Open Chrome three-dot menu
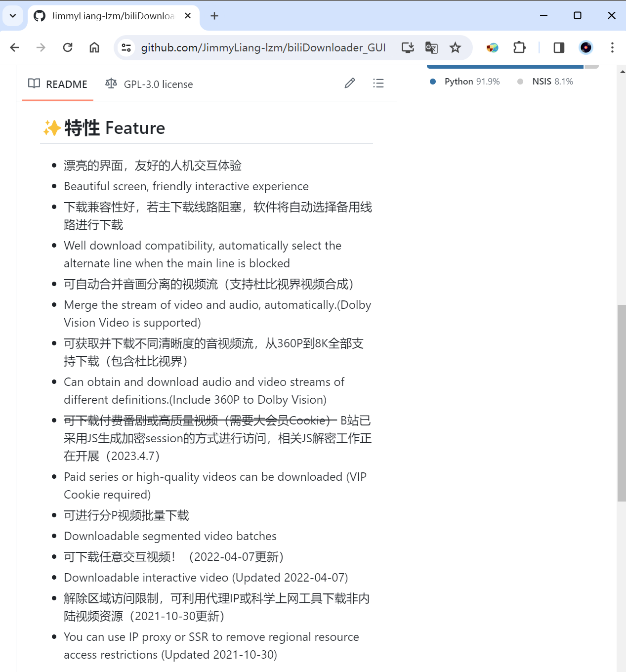This screenshot has width=626, height=672. 612,47
